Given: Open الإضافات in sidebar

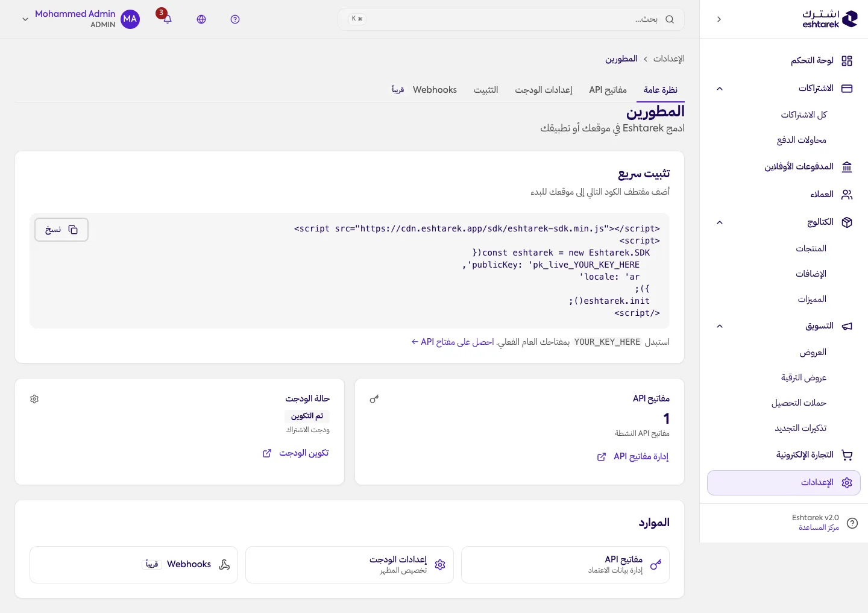Looking at the screenshot, I should point(811,274).
